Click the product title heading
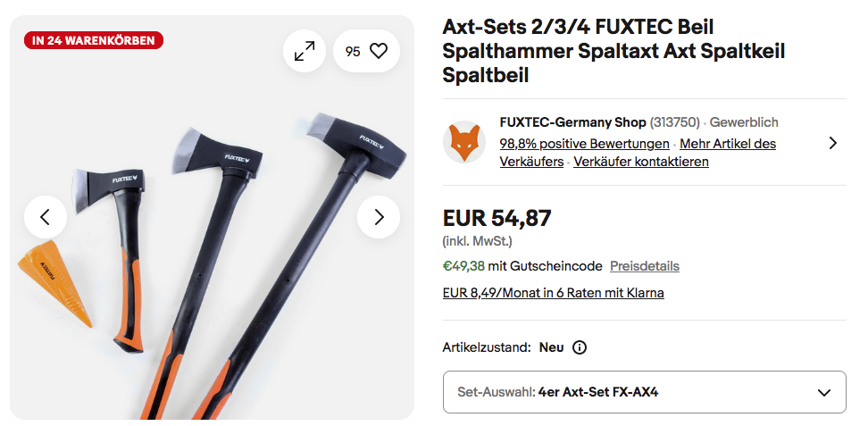Screen dimensions: 868x426 pos(614,52)
